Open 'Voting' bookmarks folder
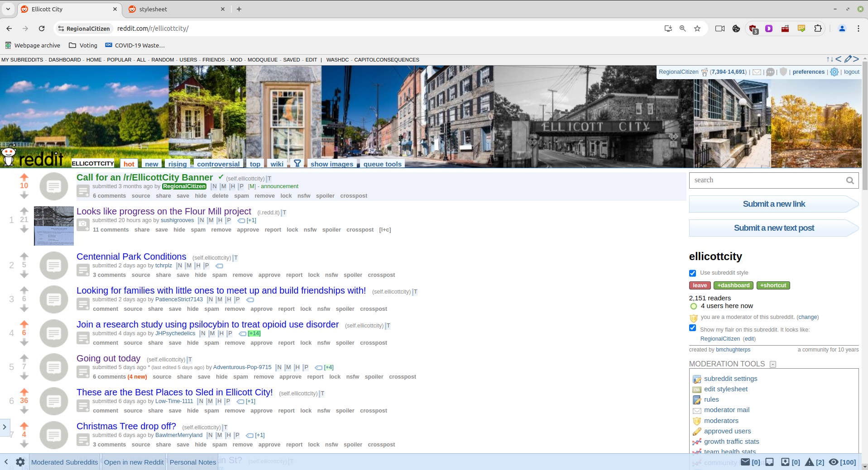The width and height of the screenshot is (868, 470). tap(83, 45)
